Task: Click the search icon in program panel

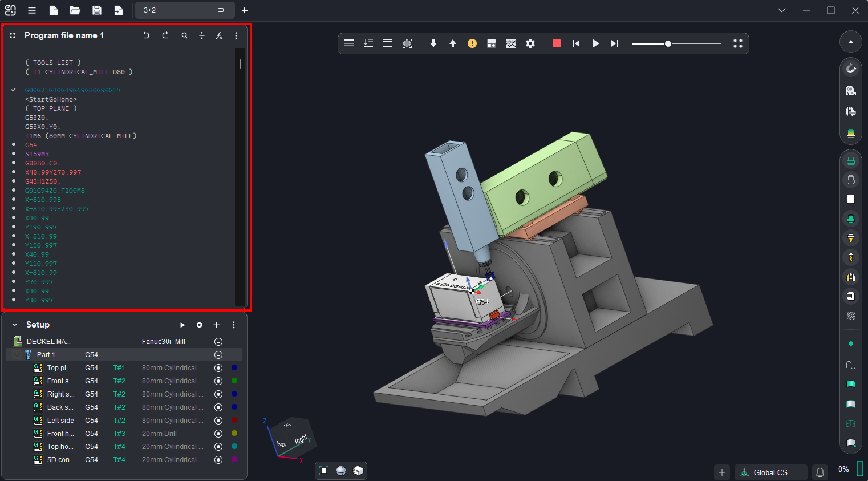Action: point(185,35)
